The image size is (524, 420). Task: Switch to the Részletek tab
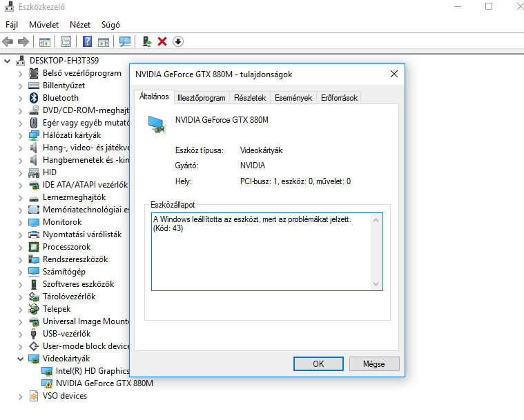coord(250,98)
